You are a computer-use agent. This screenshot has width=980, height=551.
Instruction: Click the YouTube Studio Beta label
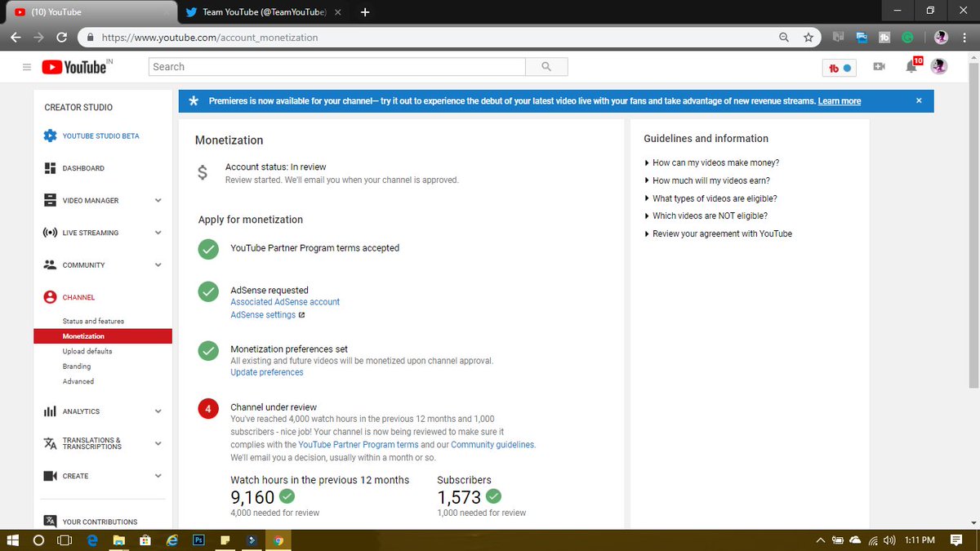pyautogui.click(x=101, y=136)
